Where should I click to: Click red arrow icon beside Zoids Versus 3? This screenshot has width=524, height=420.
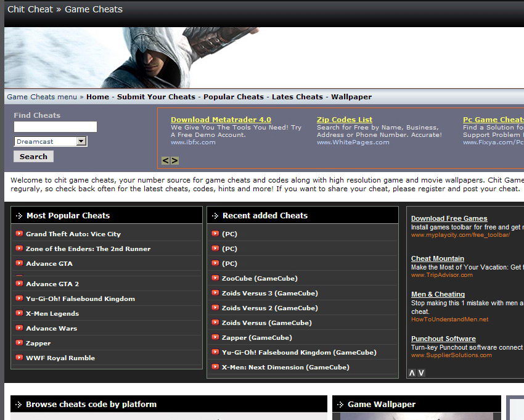215,292
